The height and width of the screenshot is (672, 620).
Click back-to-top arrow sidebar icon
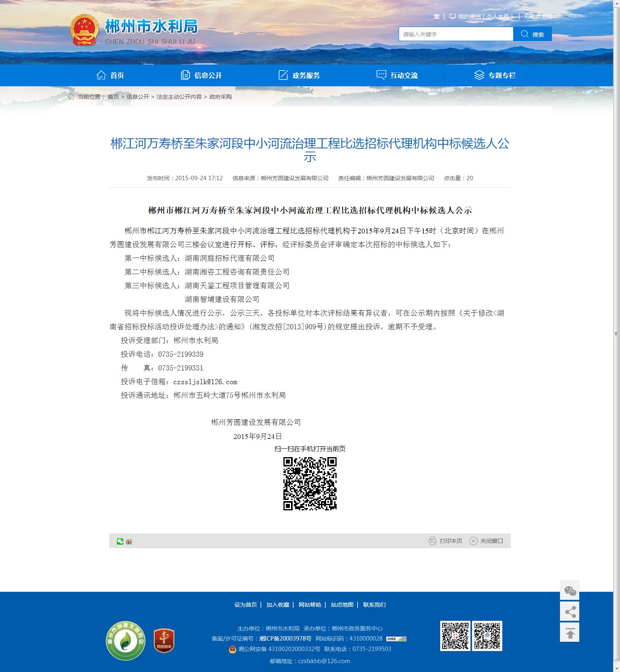point(570,632)
